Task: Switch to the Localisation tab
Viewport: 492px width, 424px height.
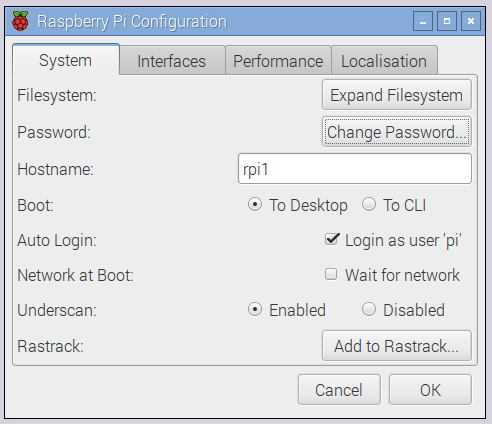Action: pyautogui.click(x=384, y=61)
